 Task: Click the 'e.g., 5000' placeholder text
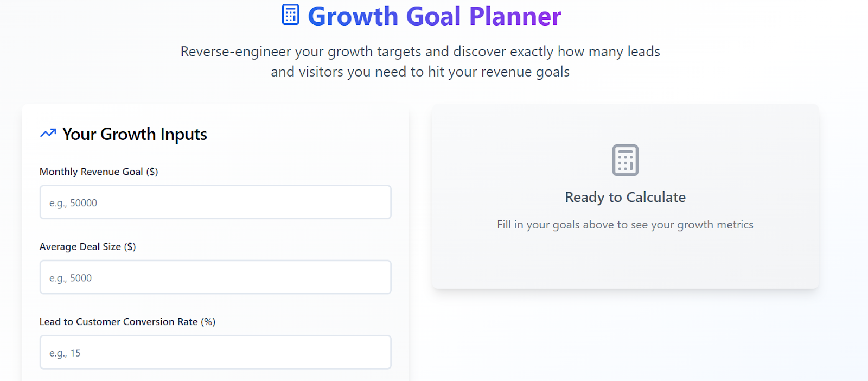pyautogui.click(x=71, y=278)
